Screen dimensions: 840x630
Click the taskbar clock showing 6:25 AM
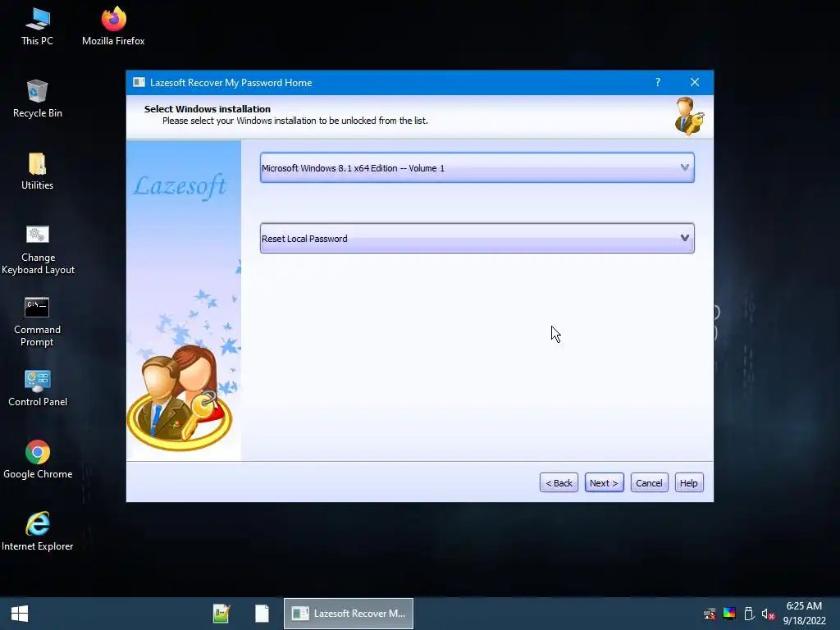tap(804, 614)
